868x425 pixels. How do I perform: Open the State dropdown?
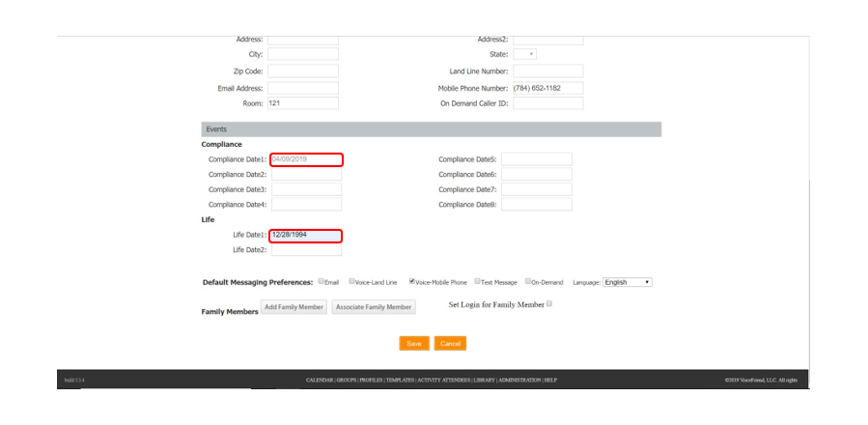(x=525, y=54)
